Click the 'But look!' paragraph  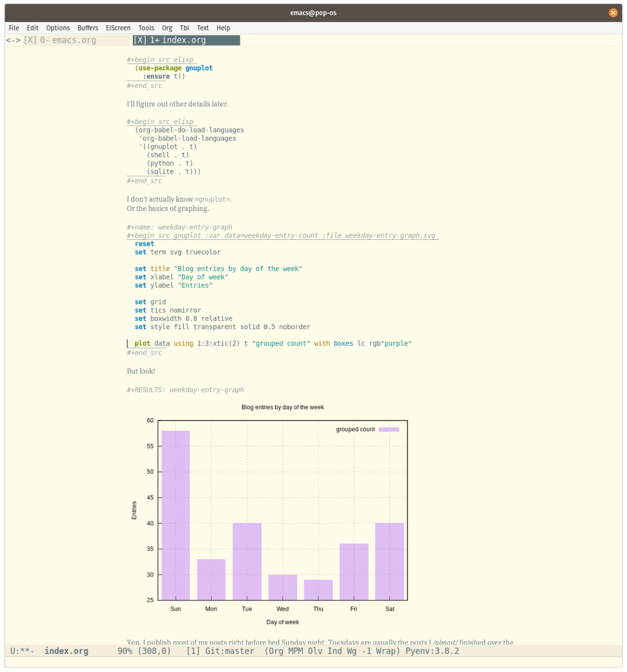click(x=141, y=371)
